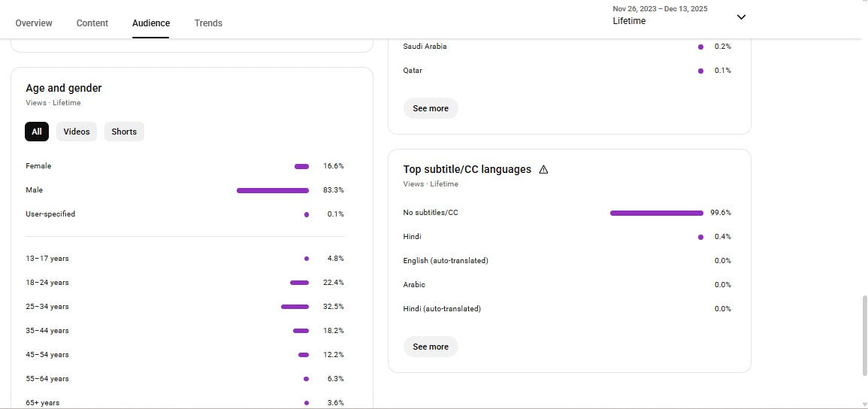Filter age and gender by Shorts
868x409 pixels.
click(x=124, y=132)
